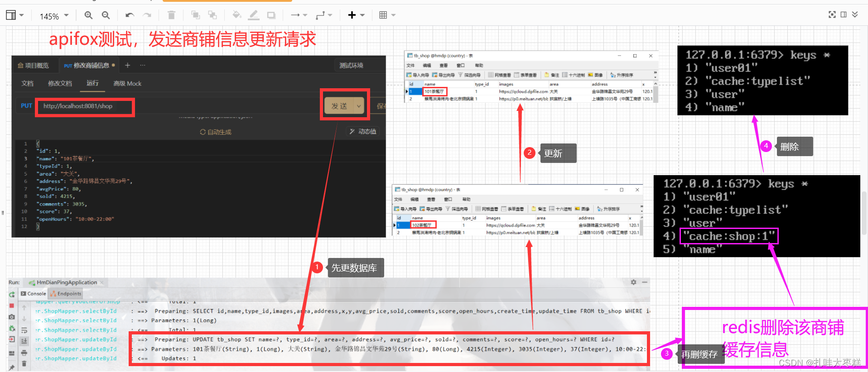The height and width of the screenshot is (372, 868).
Task: Click the 发送 send button
Action: coord(339,106)
